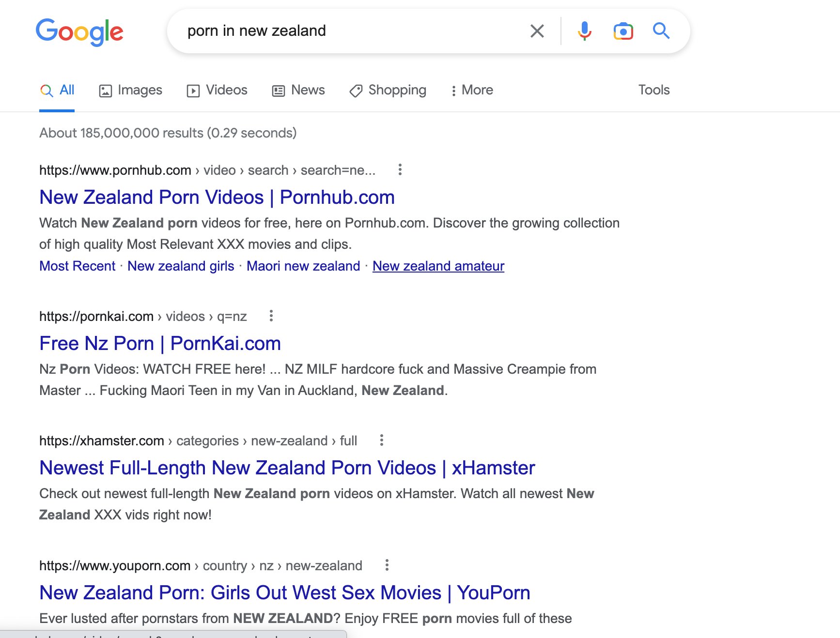Switch to the Images tab

click(x=131, y=90)
